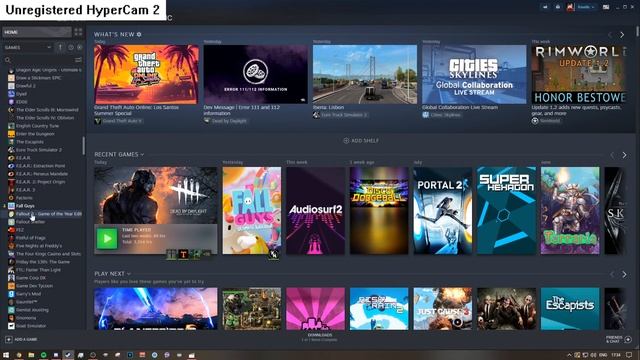Viewport: 640px width, 360px height.
Task: Select Fall Guys in the library list
Action: (x=25, y=206)
